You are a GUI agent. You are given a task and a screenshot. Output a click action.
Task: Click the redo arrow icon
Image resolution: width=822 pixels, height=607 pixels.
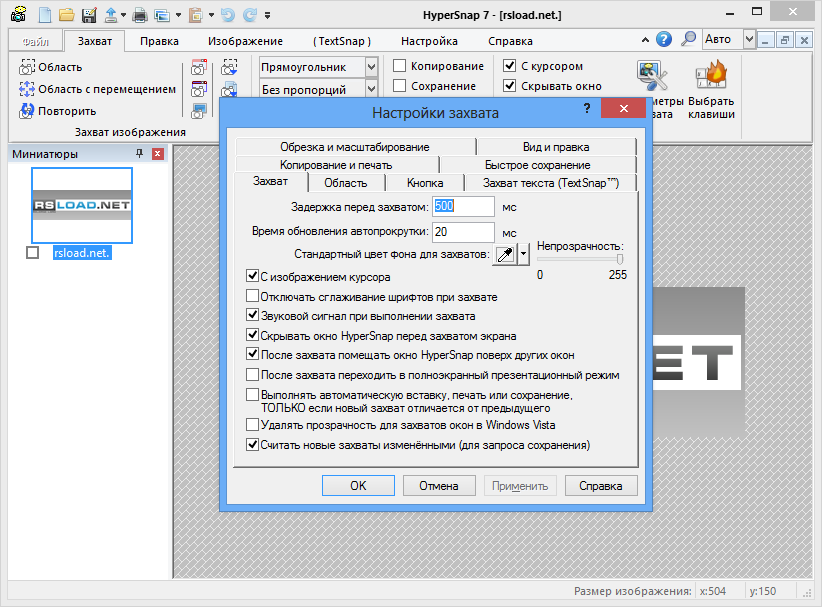click(250, 15)
